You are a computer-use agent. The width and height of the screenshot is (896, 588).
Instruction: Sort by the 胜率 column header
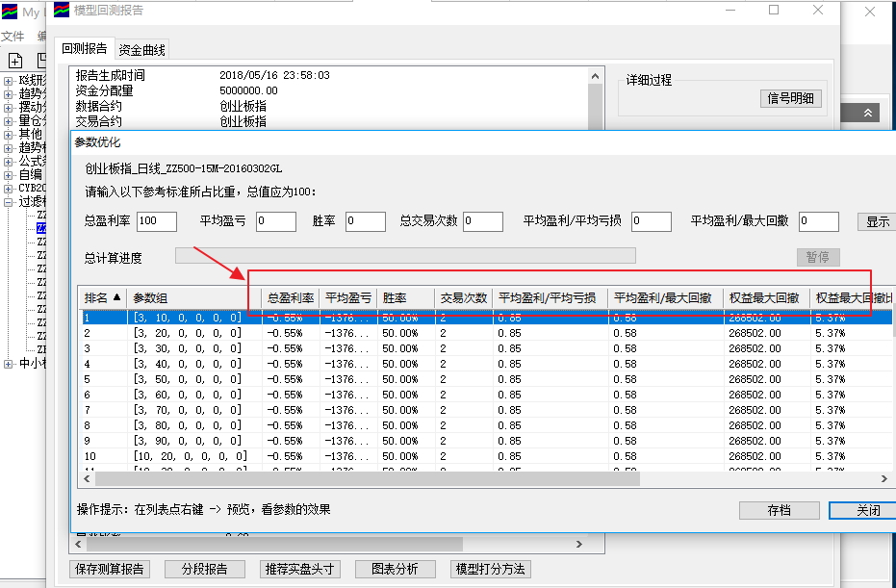click(395, 298)
